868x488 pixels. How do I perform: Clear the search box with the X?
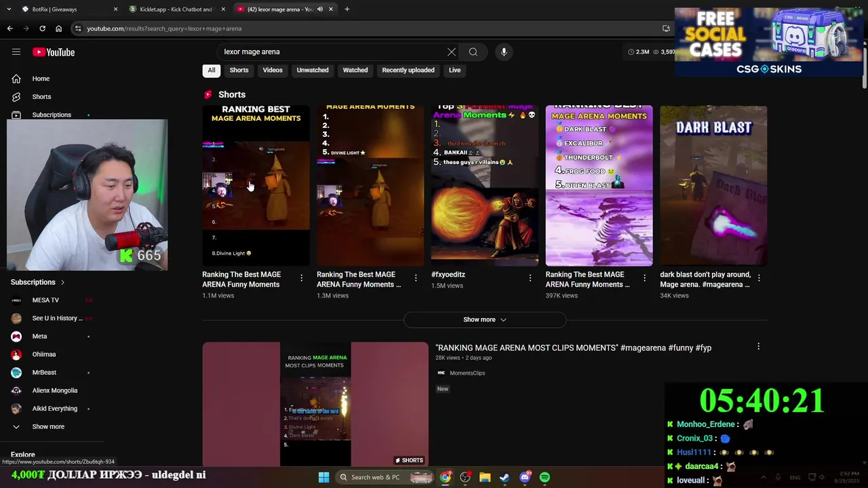coord(452,52)
